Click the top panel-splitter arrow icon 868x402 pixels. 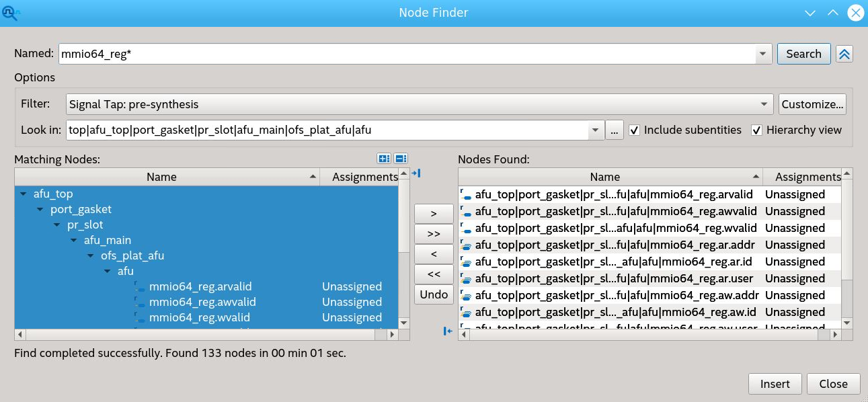pos(416,173)
